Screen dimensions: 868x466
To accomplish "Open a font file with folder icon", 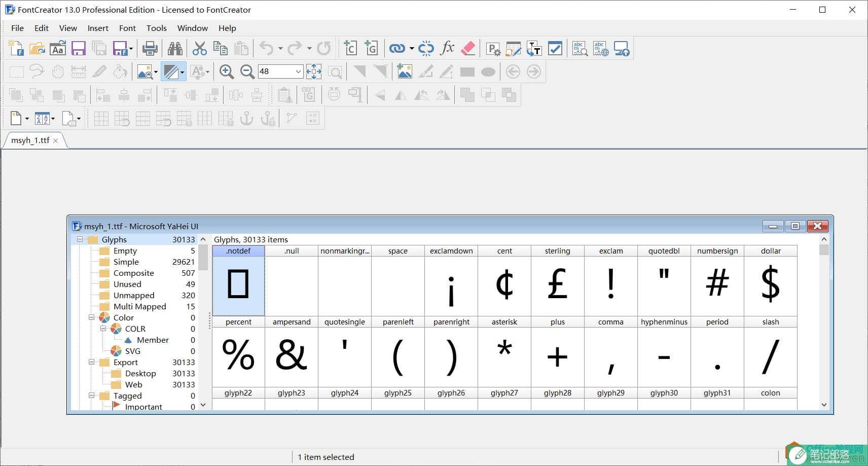I will point(37,49).
